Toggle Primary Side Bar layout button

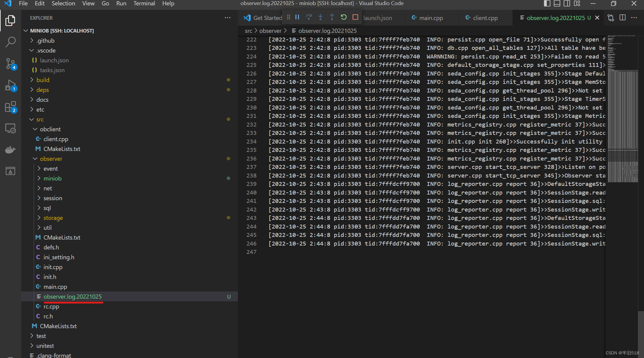pos(547,4)
